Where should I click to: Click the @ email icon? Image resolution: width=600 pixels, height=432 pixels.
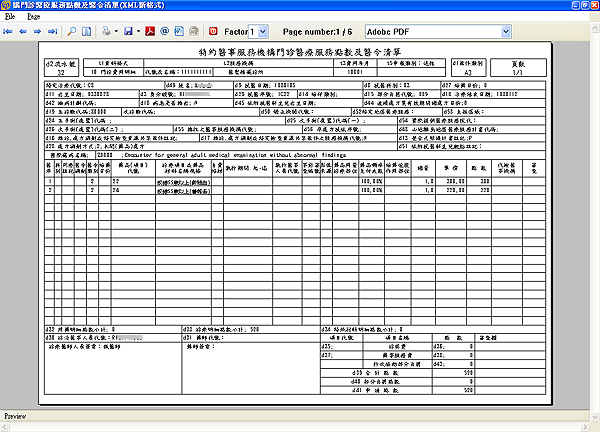point(164,32)
